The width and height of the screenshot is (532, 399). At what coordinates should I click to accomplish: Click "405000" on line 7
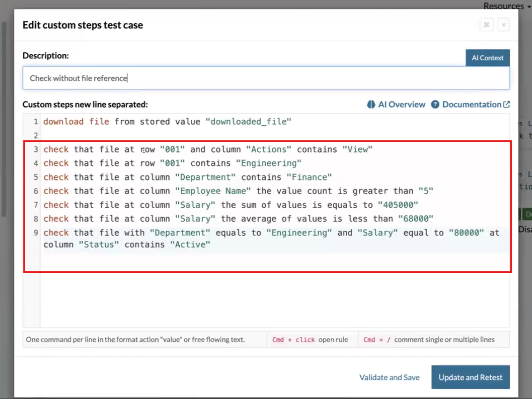pyautogui.click(x=398, y=205)
